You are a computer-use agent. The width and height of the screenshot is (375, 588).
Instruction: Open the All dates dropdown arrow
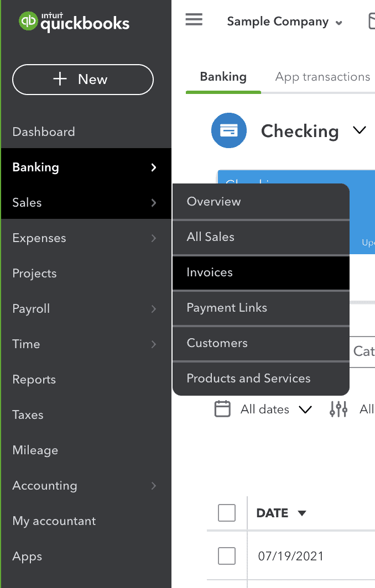pos(305,410)
